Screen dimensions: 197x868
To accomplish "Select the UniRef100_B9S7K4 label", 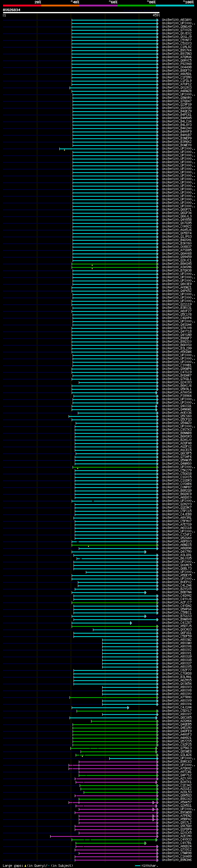I will [177, 50].
